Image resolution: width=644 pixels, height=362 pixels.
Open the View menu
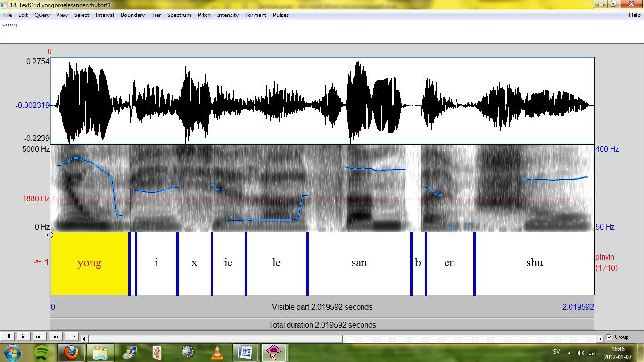(62, 15)
